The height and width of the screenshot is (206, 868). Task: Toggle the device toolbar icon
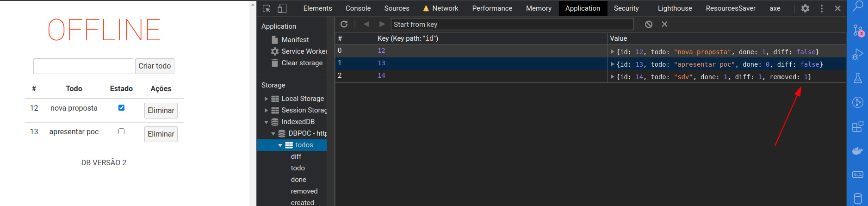click(x=282, y=8)
